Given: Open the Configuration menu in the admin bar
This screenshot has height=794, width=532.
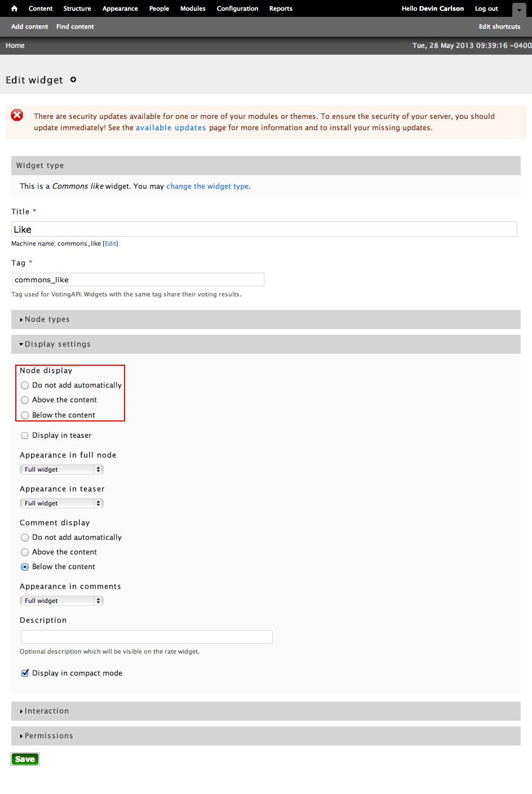Looking at the screenshot, I should [x=237, y=8].
